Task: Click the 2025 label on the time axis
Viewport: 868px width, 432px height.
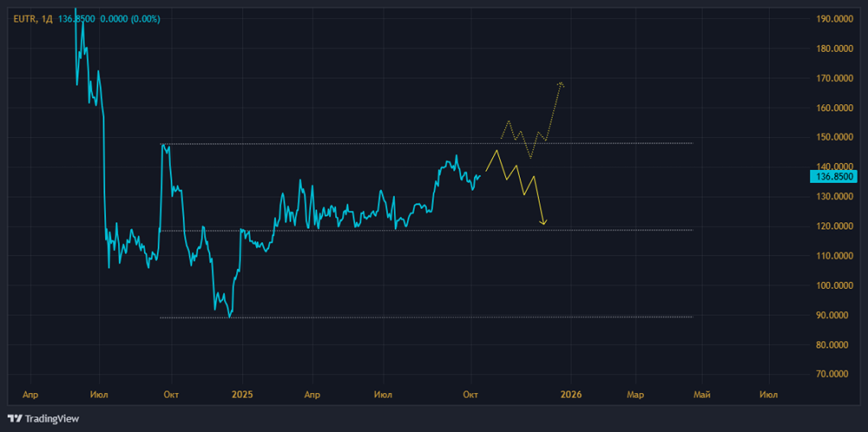Action: (x=242, y=395)
